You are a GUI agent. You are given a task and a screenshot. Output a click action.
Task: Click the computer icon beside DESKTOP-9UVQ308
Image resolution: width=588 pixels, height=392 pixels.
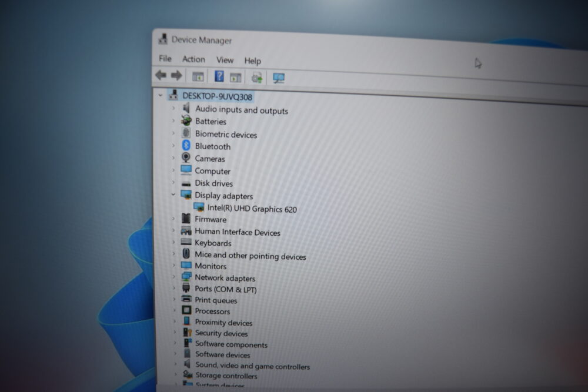tap(173, 95)
